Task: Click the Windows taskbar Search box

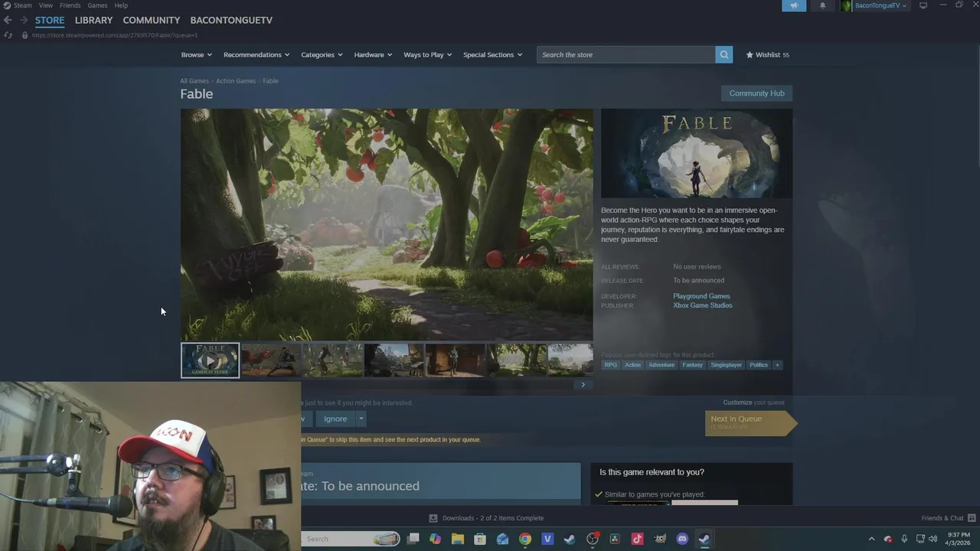Action: click(351, 539)
